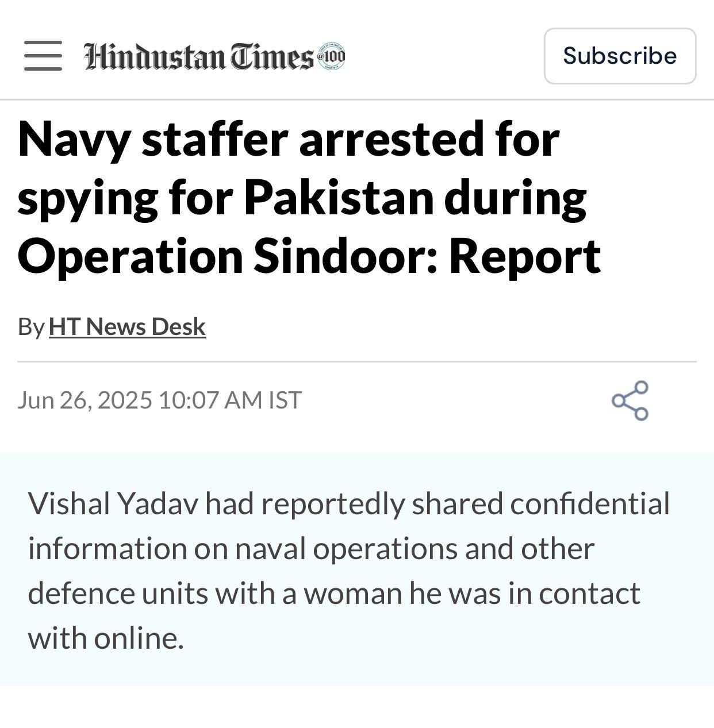Tap the share icon beside the date
This screenshot has height=728, width=714.
(630, 400)
